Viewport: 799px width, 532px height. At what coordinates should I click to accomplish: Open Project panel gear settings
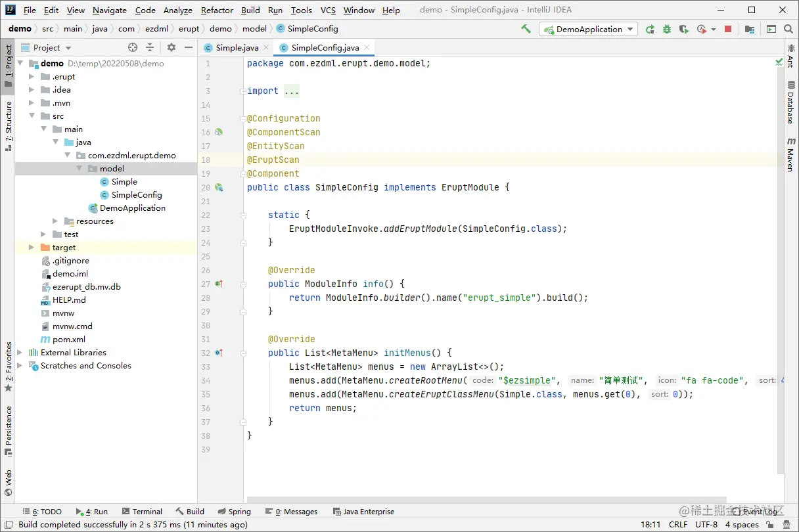[x=171, y=47]
